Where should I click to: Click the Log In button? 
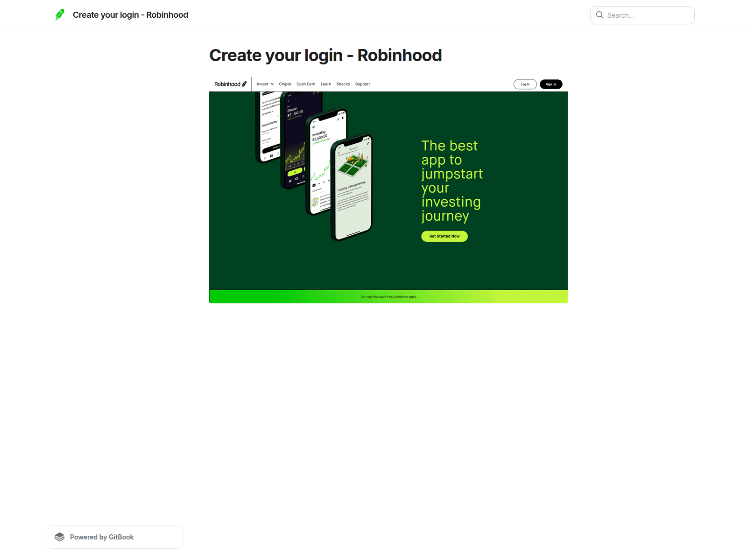(525, 84)
